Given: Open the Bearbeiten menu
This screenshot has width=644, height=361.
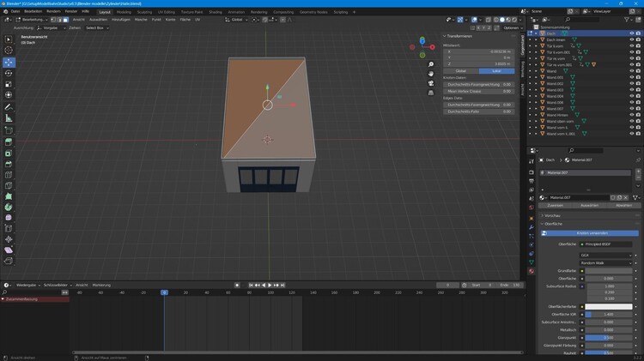Looking at the screenshot, I should [x=33, y=11].
